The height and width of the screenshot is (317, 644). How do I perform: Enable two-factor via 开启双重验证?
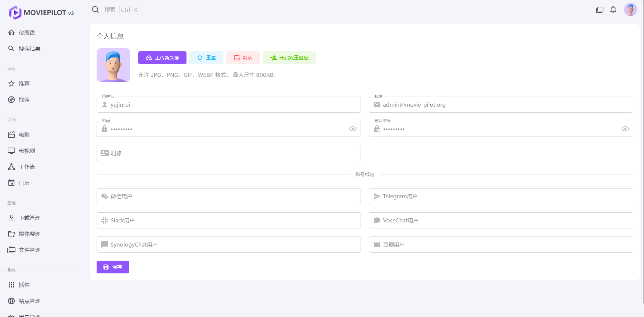289,58
